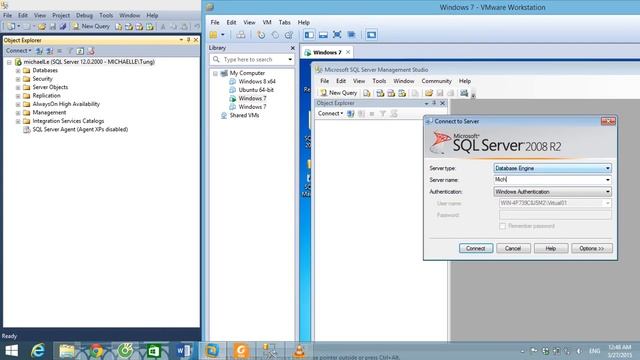Click Unity mode icon in VMware toolbar

[x=351, y=35]
